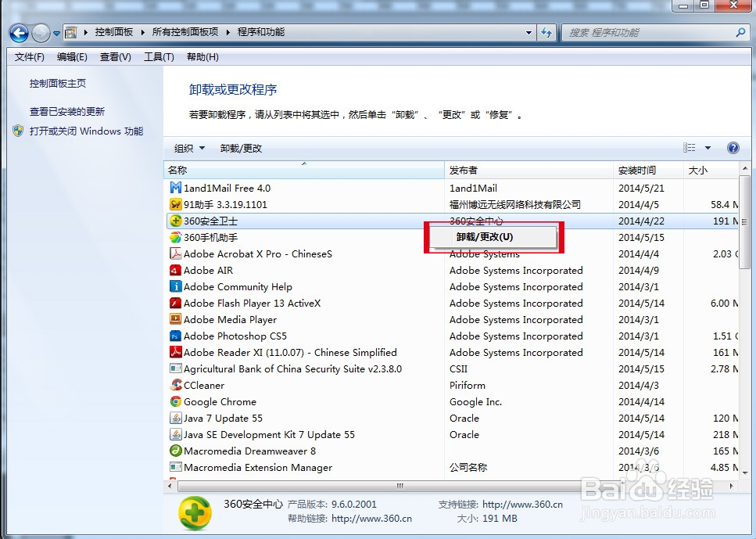Click the 360安全卫士 list icon
The height and width of the screenshot is (539, 756).
pos(175,221)
